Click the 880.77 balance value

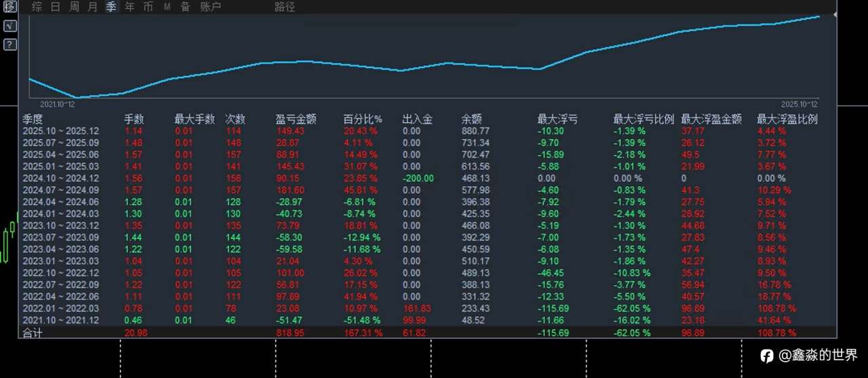click(x=475, y=131)
